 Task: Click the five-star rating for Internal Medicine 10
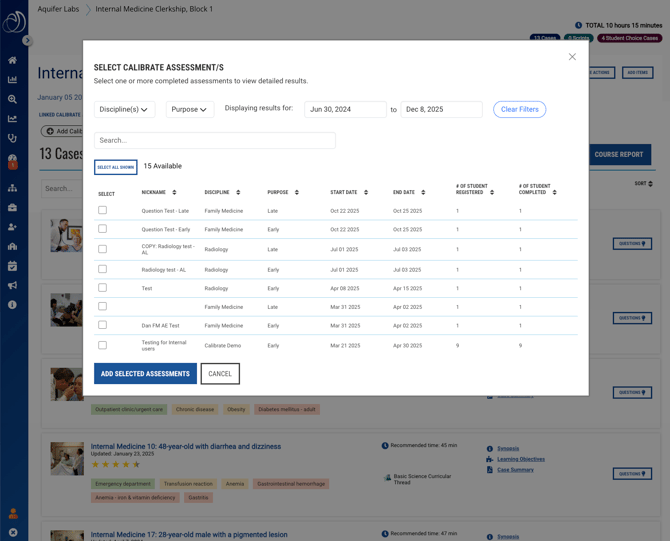pyautogui.click(x=115, y=465)
